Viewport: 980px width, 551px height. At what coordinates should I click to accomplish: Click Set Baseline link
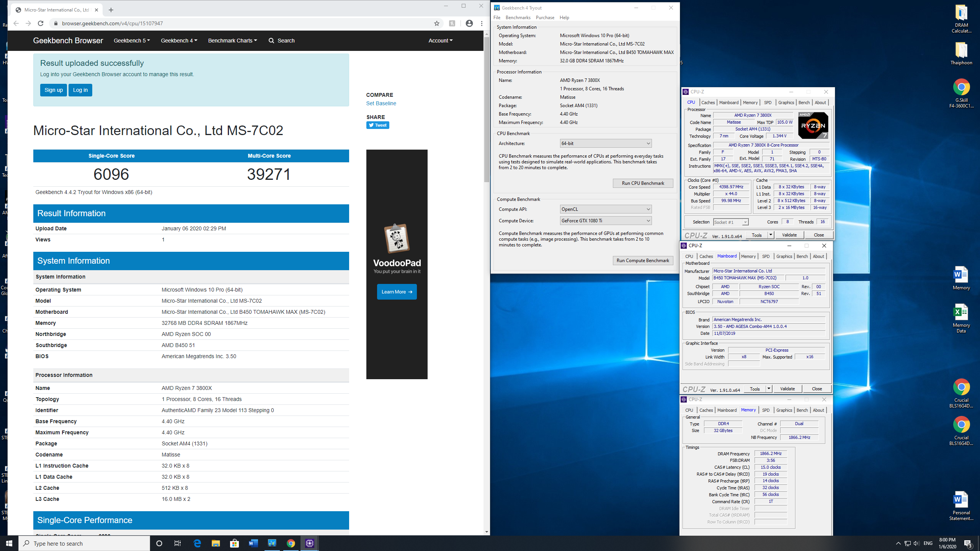381,103
